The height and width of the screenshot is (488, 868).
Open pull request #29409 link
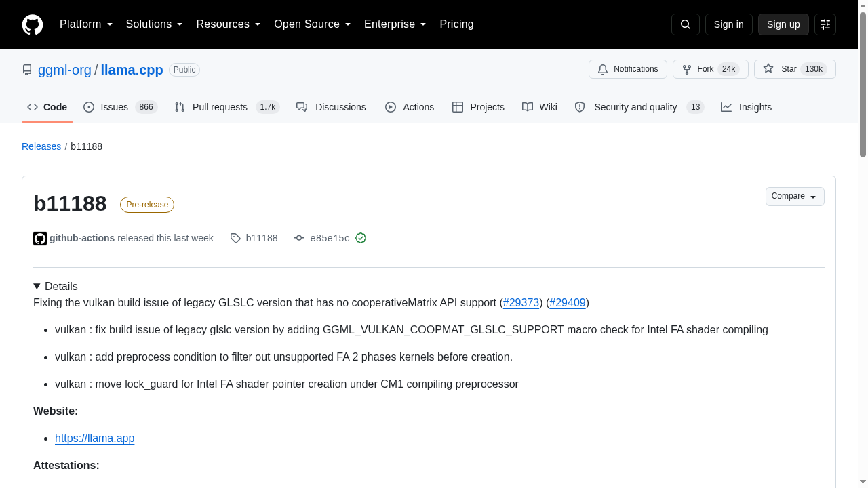568,302
